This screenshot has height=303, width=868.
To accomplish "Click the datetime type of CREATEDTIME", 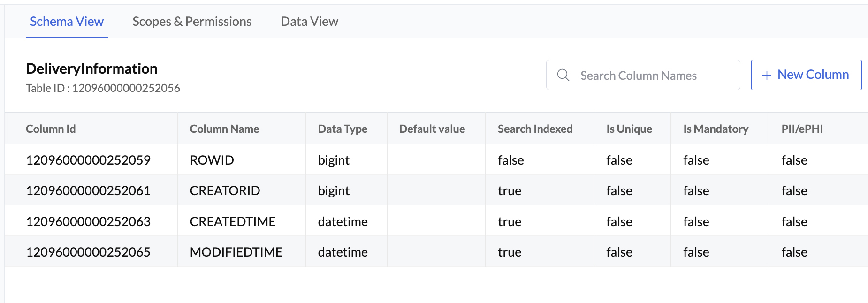I will tap(343, 221).
